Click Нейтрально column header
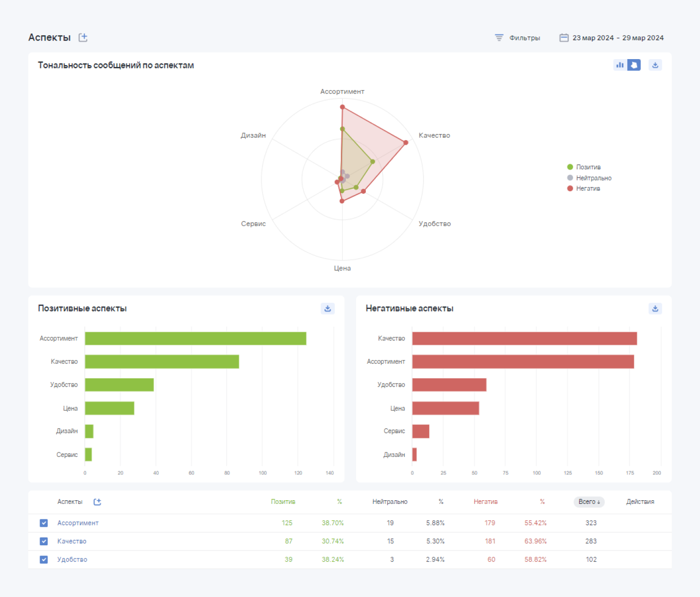 pos(390,502)
